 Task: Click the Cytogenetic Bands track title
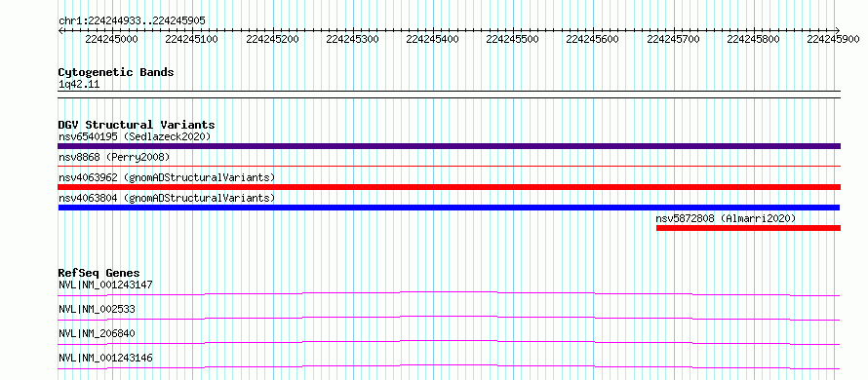[x=116, y=72]
